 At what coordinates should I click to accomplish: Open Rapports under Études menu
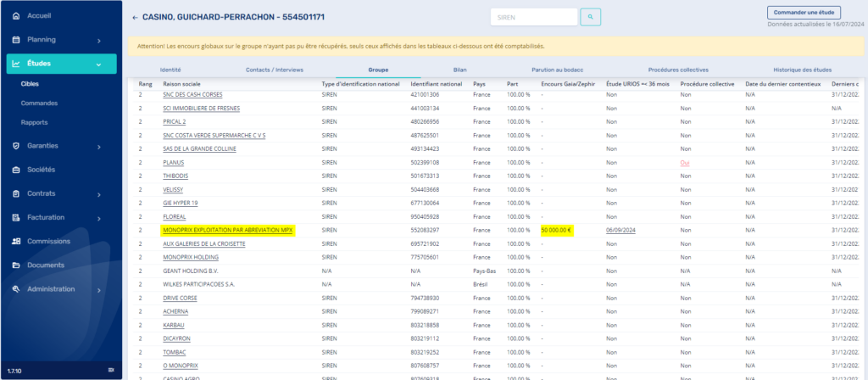click(x=34, y=122)
